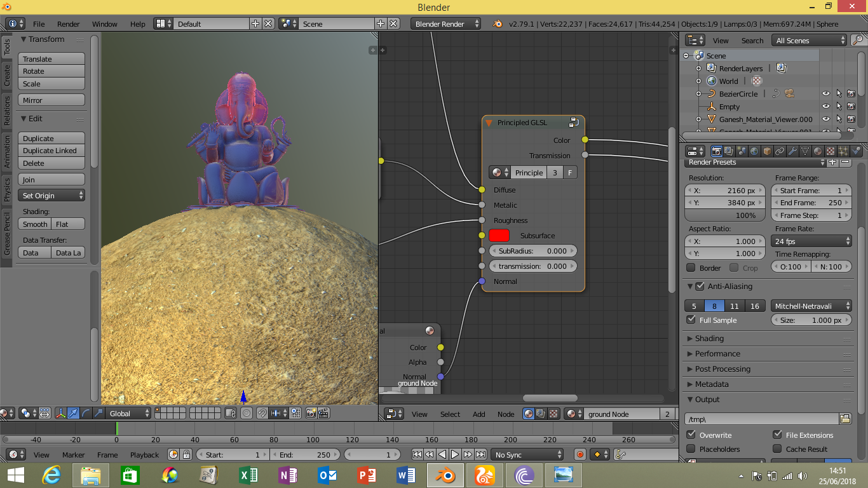Click the Join button
This screenshot has height=488, width=868.
(x=51, y=179)
